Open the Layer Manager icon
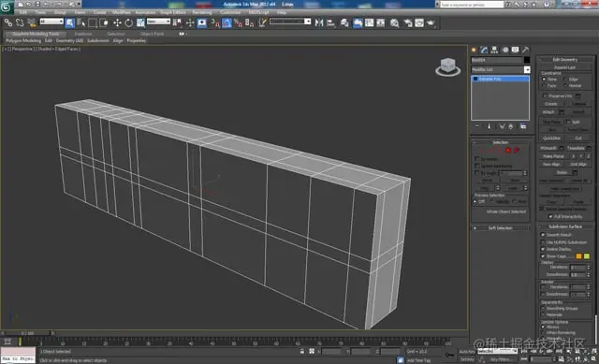 344,22
